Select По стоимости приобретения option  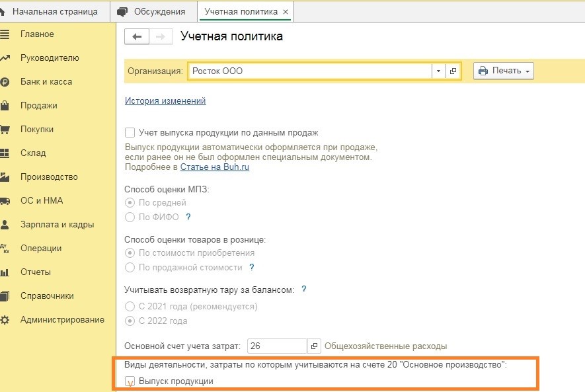pyautogui.click(x=130, y=253)
